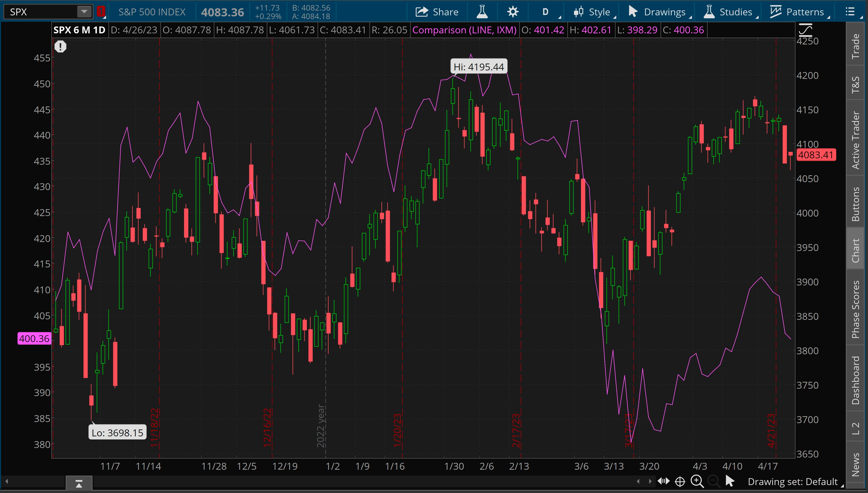868x493 pixels.
Task: Click the zoom in magnifier
Action: click(697, 481)
